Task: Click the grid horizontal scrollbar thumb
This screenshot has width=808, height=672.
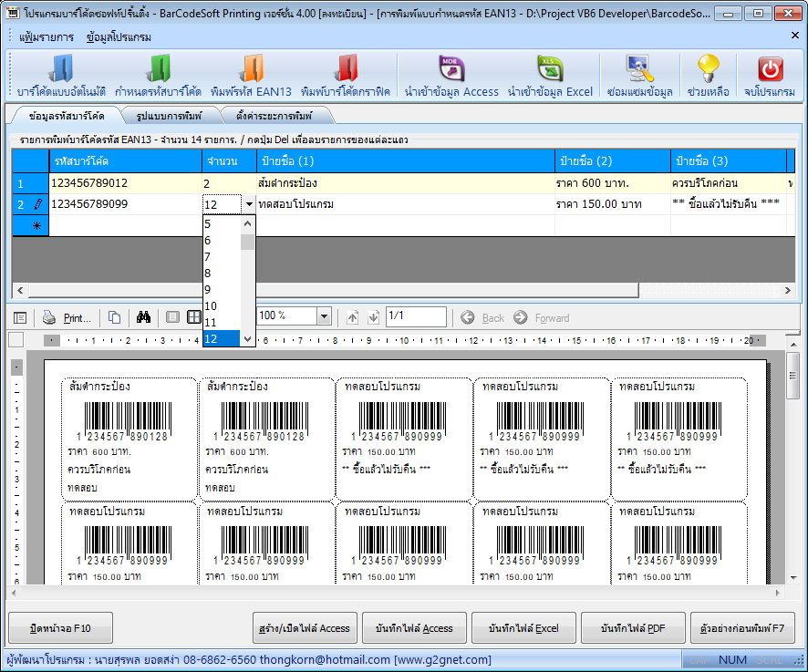Action: pyautogui.click(x=334, y=290)
